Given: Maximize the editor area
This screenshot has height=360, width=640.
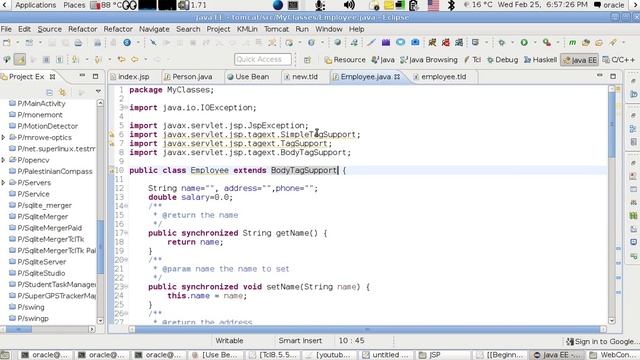Looking at the screenshot, I should coord(613,76).
